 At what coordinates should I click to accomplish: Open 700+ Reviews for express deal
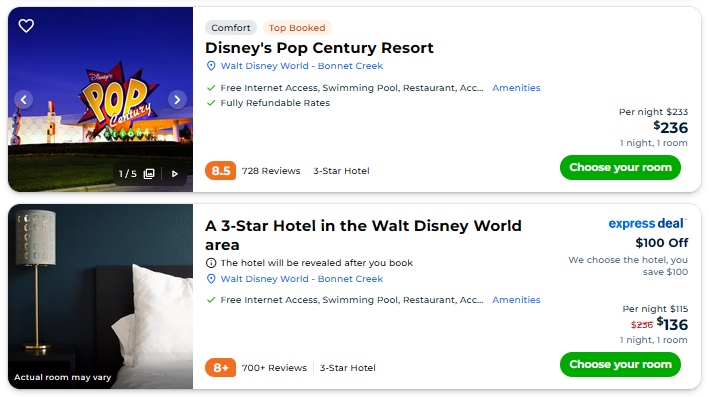pyautogui.click(x=274, y=368)
